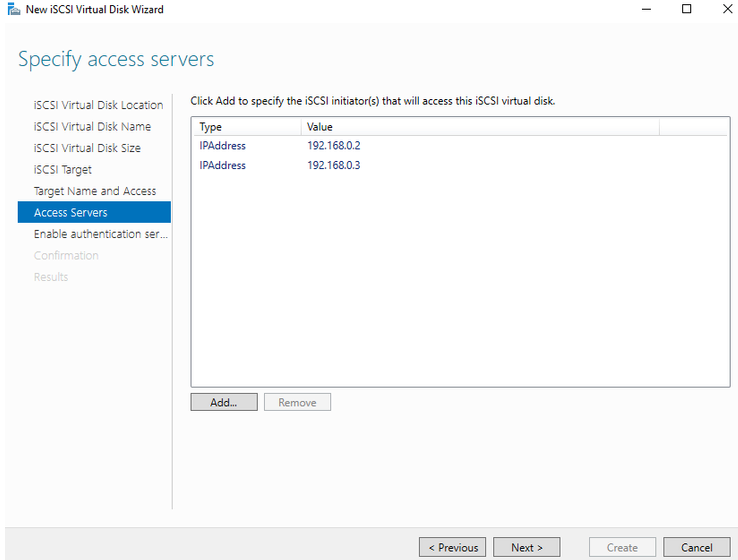The width and height of the screenshot is (738, 560).
Task: Sort list by the Type column header
Action: [x=245, y=127]
